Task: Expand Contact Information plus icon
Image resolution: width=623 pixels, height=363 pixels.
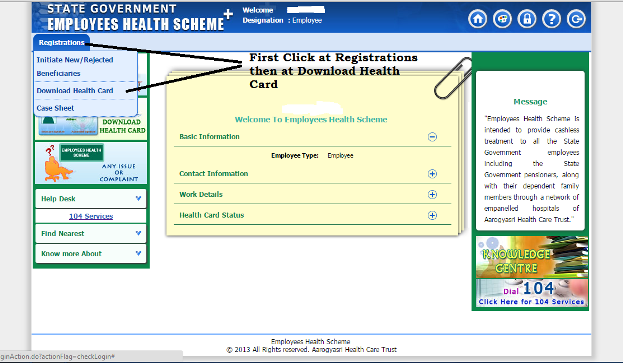Action: [432, 174]
